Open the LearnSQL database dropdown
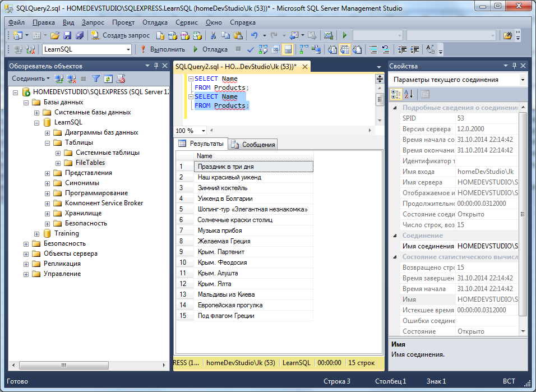The width and height of the screenshot is (536, 392). (128, 49)
